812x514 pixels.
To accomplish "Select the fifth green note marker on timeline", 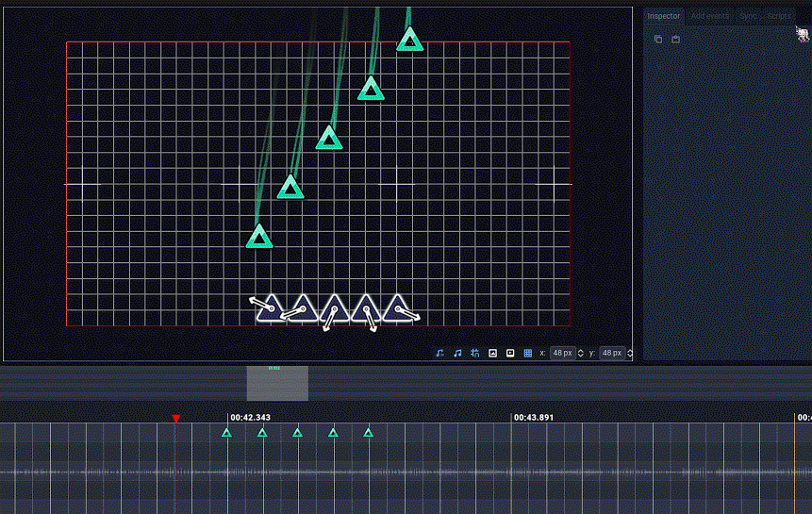I will point(368,433).
